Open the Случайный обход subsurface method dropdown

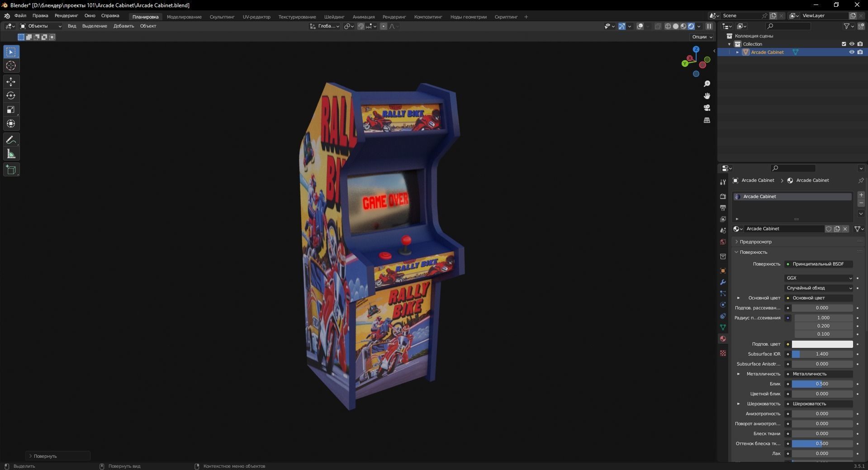(x=819, y=288)
